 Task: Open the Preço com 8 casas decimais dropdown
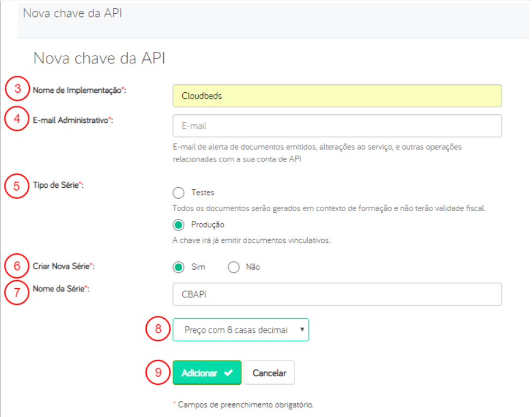[241, 330]
